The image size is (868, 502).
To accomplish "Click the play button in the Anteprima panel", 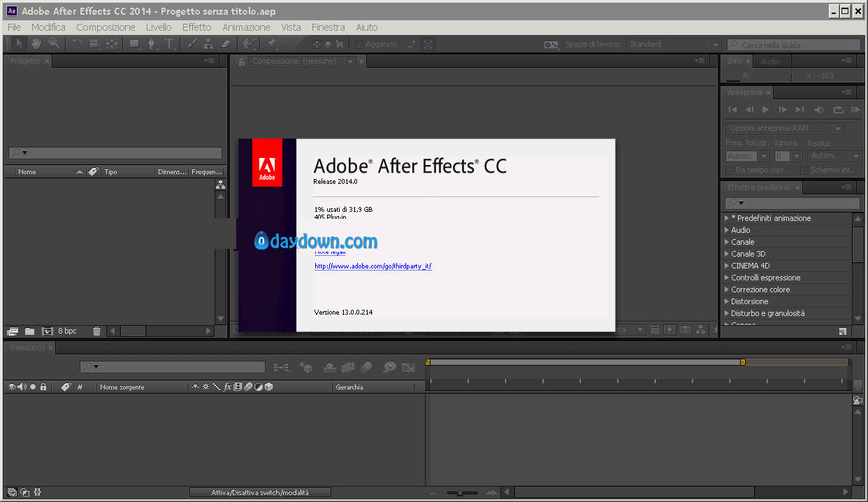I will tap(766, 110).
